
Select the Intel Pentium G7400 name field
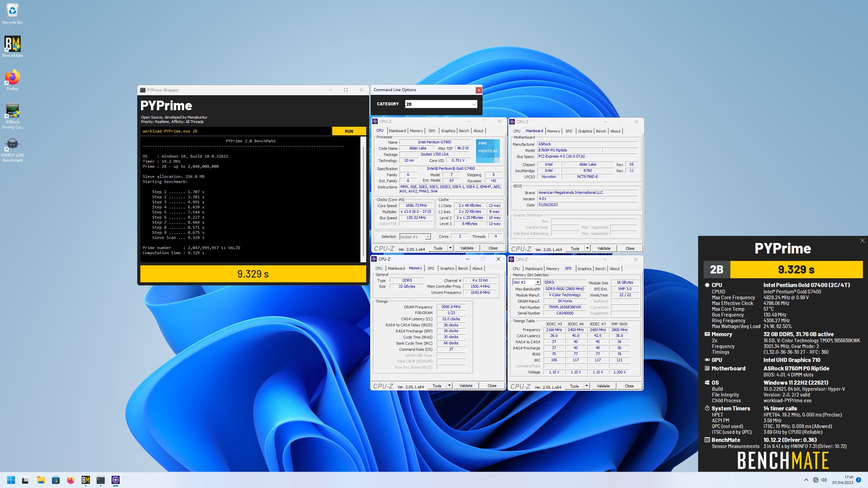click(435, 142)
